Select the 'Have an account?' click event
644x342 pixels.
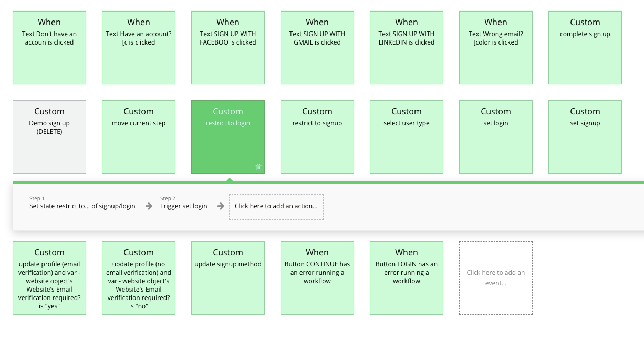coord(139,48)
